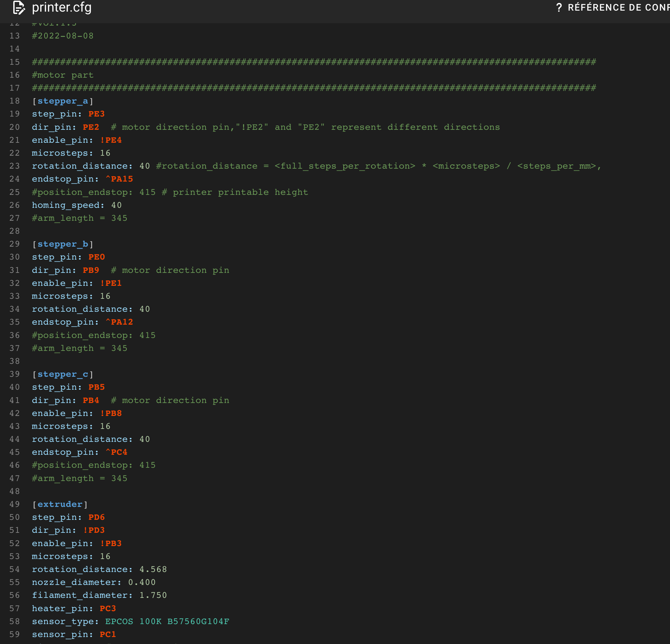The image size is (670, 644).
Task: Click the !PD3 dir pin value
Action: (x=94, y=530)
